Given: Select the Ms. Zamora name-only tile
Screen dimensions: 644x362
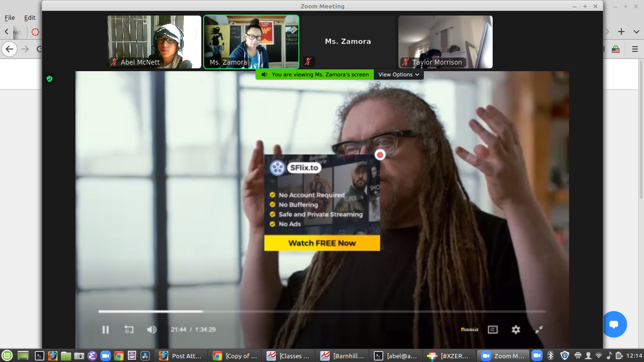Looking at the screenshot, I should 348,42.
